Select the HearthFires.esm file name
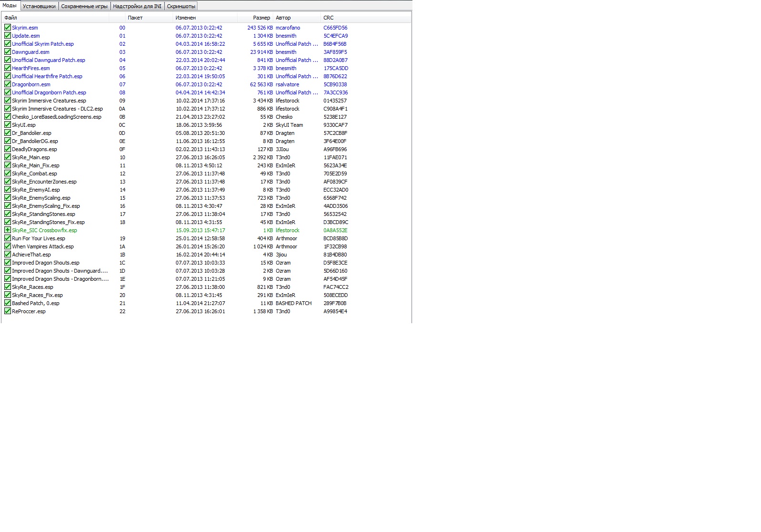The image size is (761, 532). (31, 68)
